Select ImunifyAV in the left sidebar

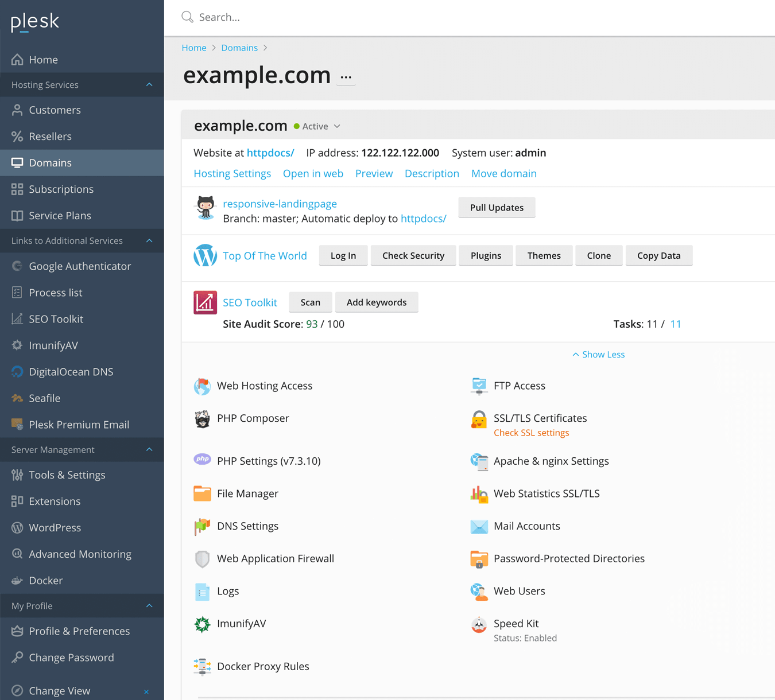pos(53,345)
